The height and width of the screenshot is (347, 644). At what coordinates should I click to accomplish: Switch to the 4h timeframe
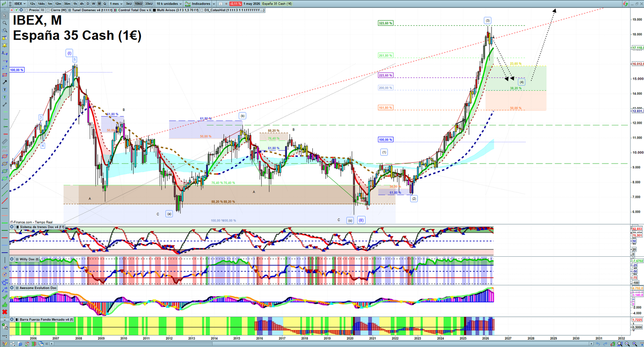click(82, 4)
